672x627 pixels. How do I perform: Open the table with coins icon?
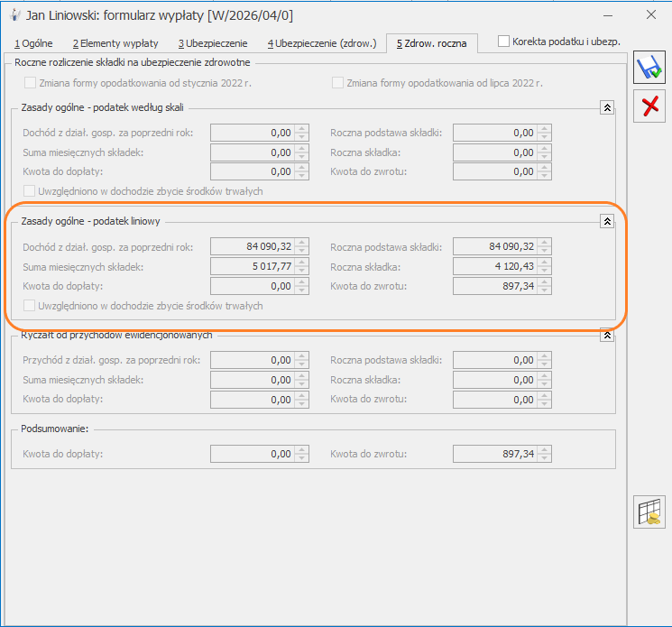[649, 511]
